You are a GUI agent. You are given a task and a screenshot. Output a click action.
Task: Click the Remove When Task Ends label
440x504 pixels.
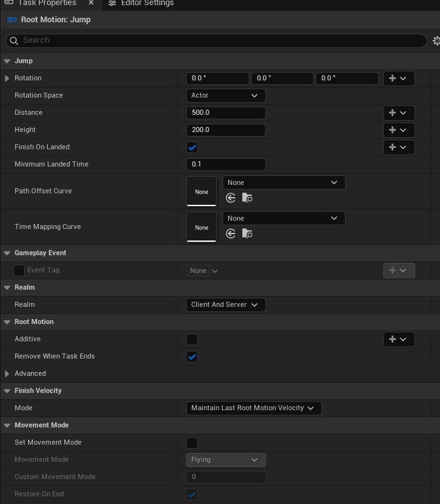[55, 357]
